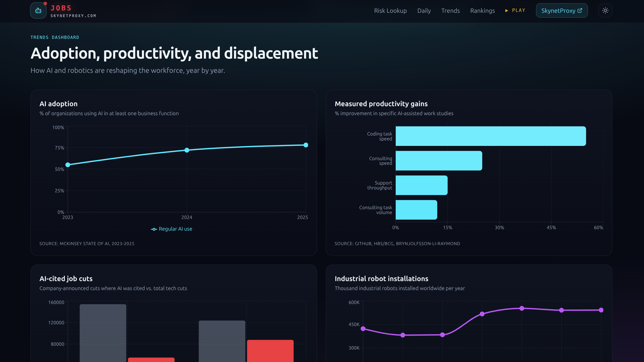Click the robot logo icon
644x362 pixels.
pos(38,11)
